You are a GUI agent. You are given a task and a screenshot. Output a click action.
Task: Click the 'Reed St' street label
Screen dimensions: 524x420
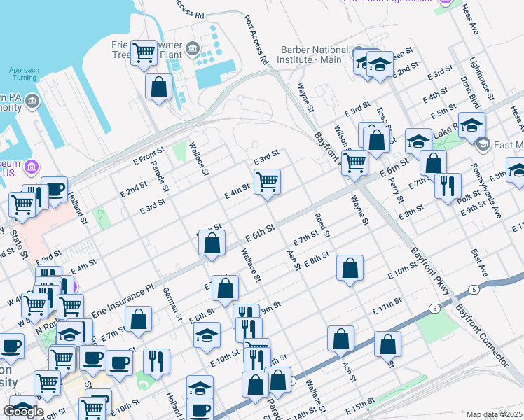(322, 225)
